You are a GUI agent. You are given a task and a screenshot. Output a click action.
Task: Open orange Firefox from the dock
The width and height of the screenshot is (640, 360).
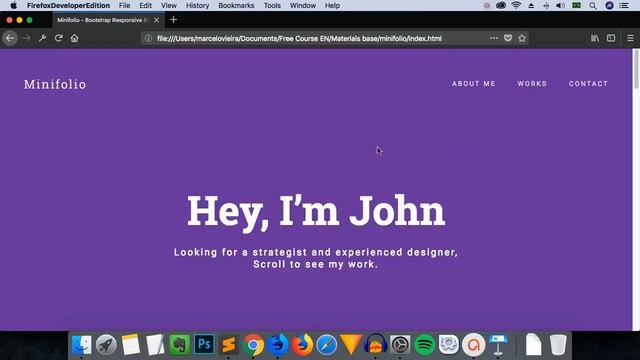point(302,345)
